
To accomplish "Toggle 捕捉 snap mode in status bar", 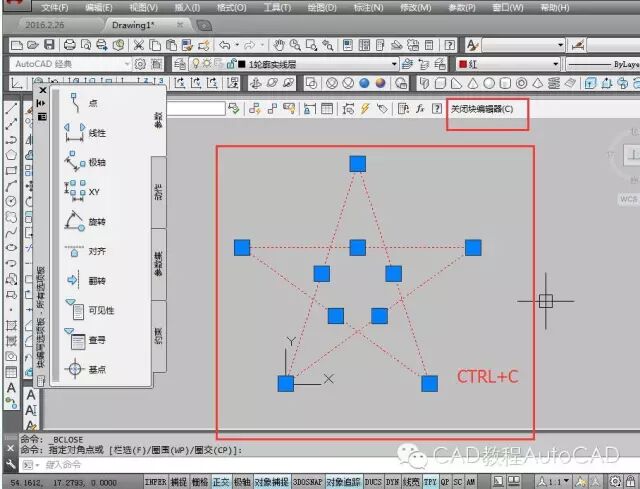I will pyautogui.click(x=179, y=482).
